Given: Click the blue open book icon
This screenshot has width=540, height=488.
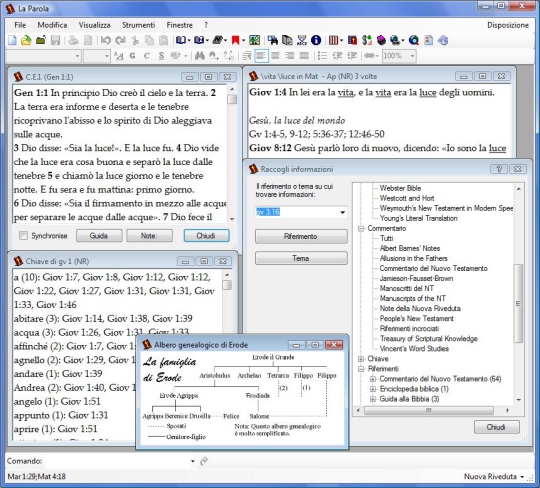Looking at the screenshot, I should tap(181, 40).
